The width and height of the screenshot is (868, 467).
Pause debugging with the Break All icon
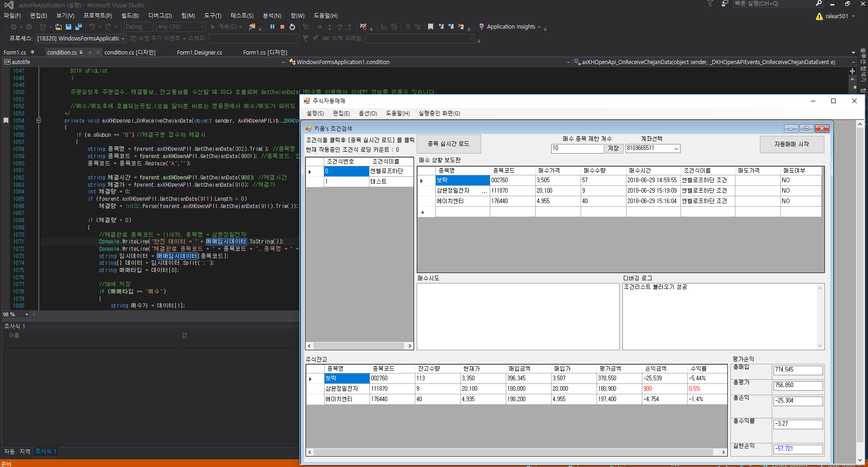[x=272, y=27]
